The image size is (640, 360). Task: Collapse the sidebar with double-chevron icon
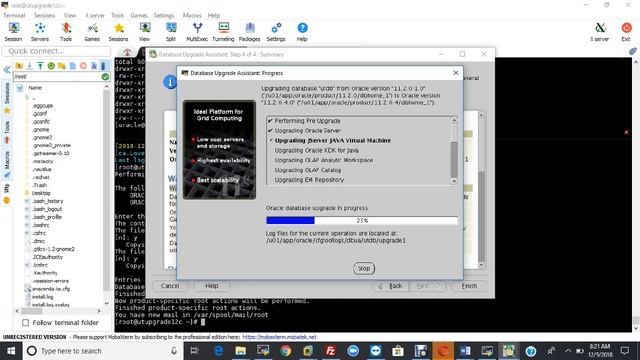click(7, 70)
